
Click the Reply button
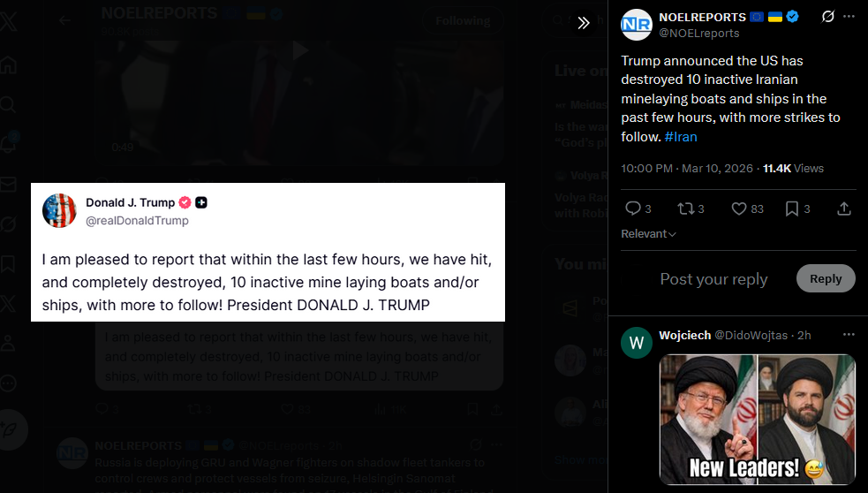826,278
